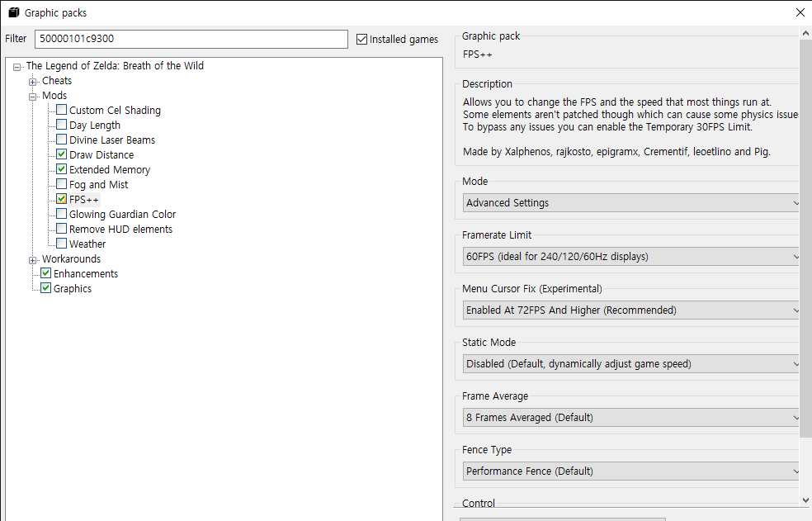Open the Mode dropdown showing Advanced Settings
Viewport: 812px width, 521px height.
[630, 202]
